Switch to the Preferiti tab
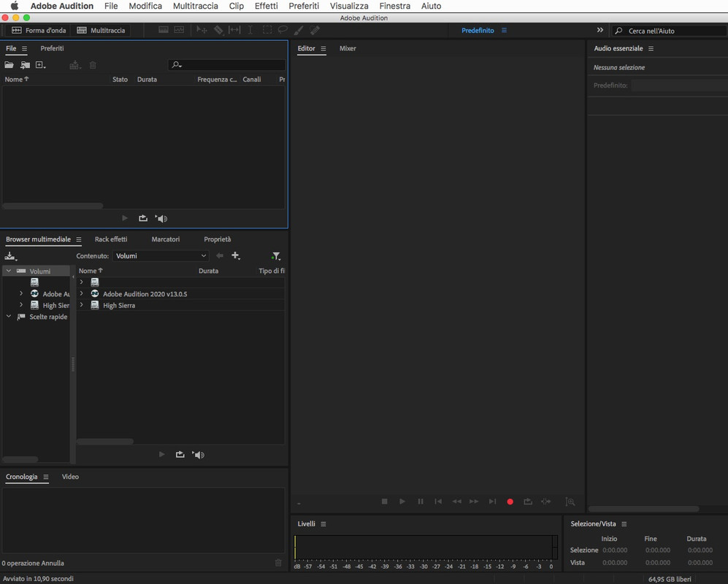Screen dimensions: 728x584 (x=52, y=48)
